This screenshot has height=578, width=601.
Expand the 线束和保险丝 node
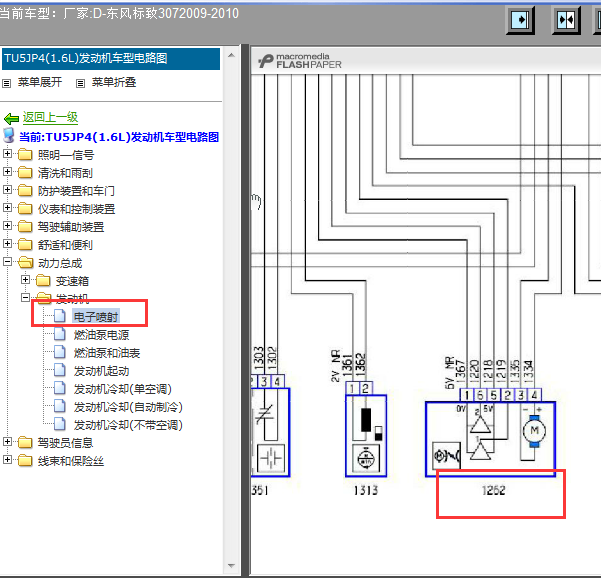[9, 460]
